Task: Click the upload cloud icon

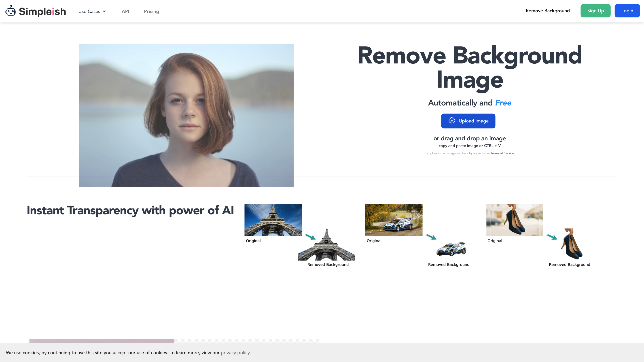Action: coord(453,121)
